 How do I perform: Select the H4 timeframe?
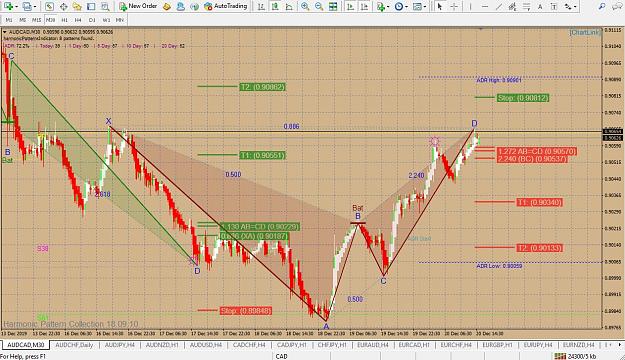pyautogui.click(x=78, y=20)
